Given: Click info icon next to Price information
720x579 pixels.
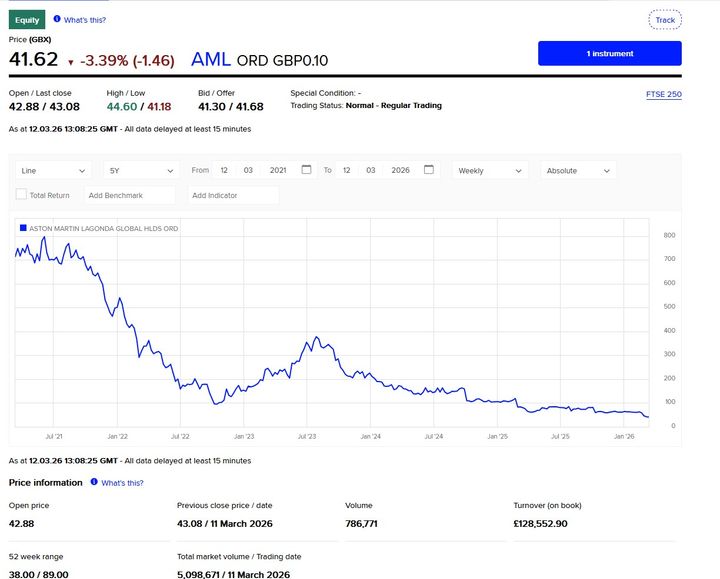Looking at the screenshot, I should [94, 482].
